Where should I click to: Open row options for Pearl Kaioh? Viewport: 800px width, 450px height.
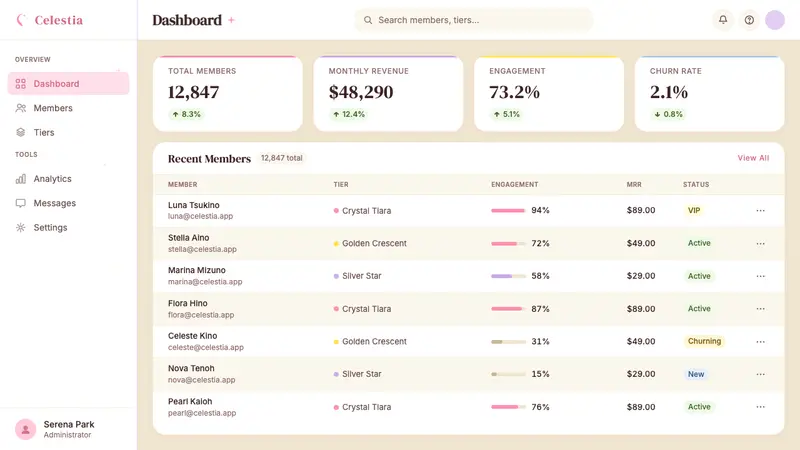click(x=760, y=407)
